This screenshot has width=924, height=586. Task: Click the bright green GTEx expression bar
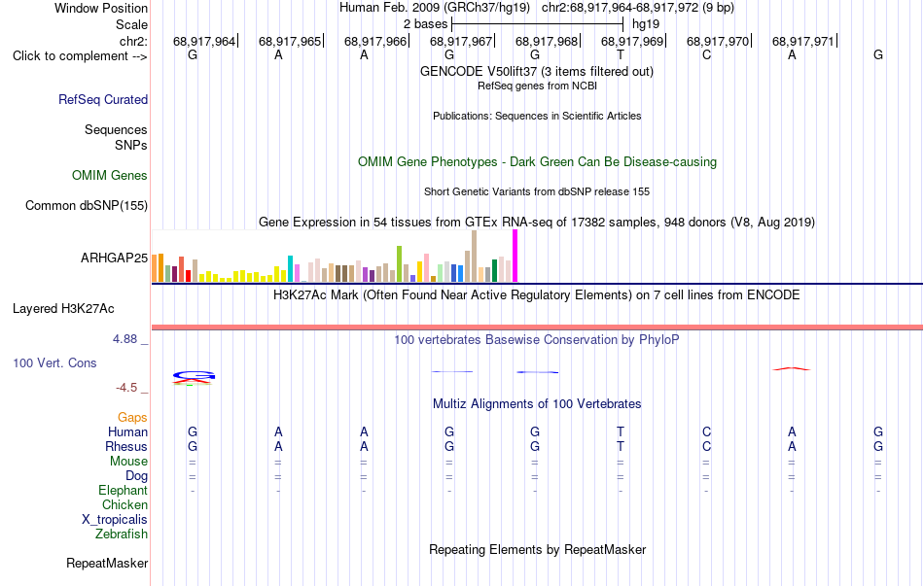pos(399,264)
